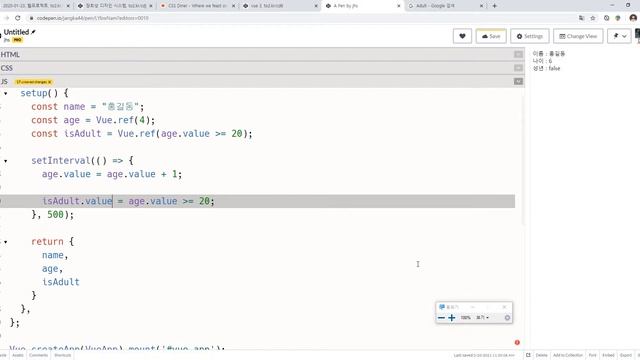The width and height of the screenshot is (640, 360).
Task: Open the Assets panel in footer
Action: [18, 356]
